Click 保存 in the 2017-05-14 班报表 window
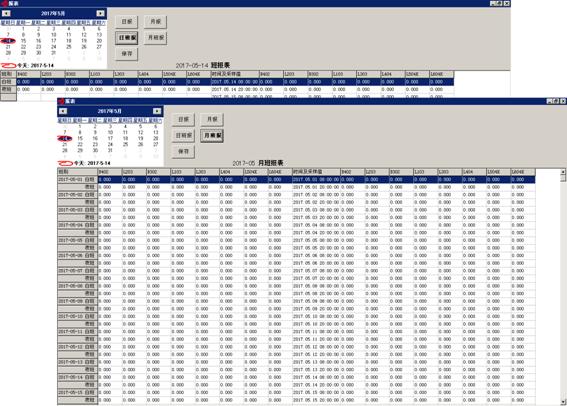Image resolution: width=567 pixels, height=406 pixels. (x=127, y=54)
